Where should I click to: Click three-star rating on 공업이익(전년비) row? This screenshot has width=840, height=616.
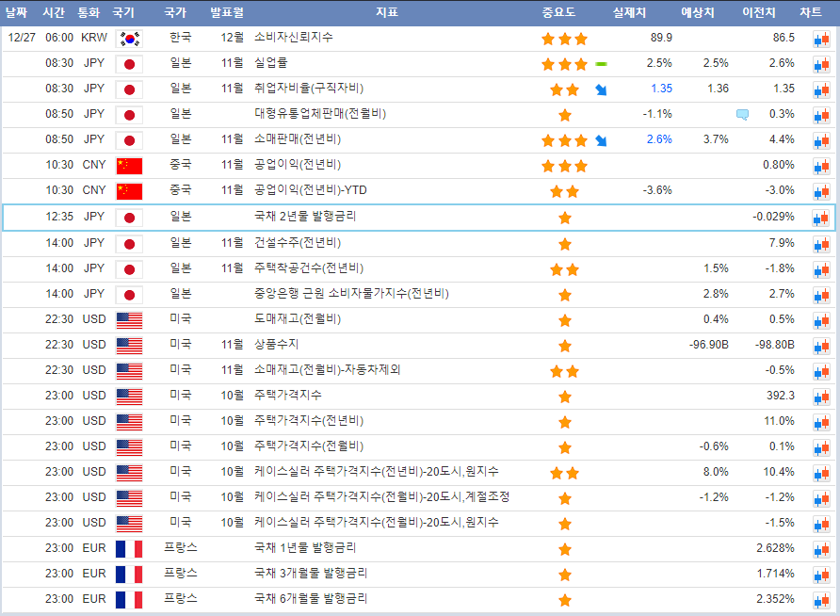564,166
